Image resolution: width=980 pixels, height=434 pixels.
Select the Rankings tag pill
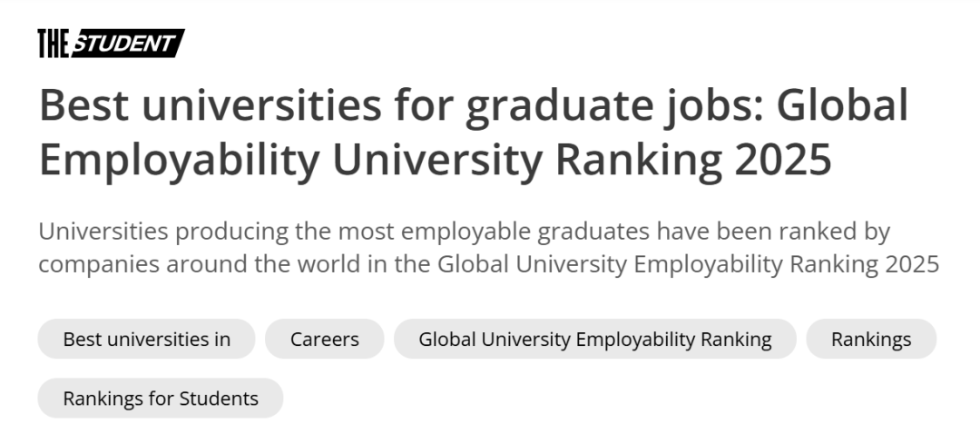pos(871,339)
